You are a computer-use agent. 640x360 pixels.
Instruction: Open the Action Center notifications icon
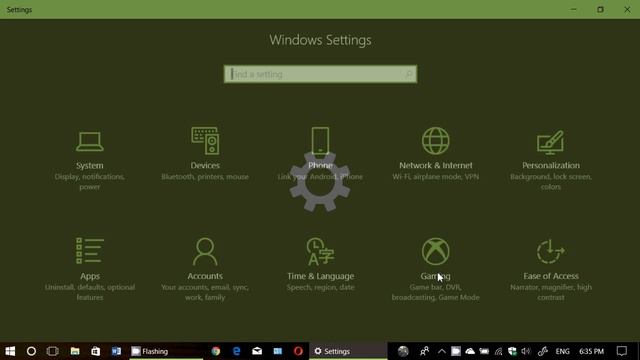622,351
